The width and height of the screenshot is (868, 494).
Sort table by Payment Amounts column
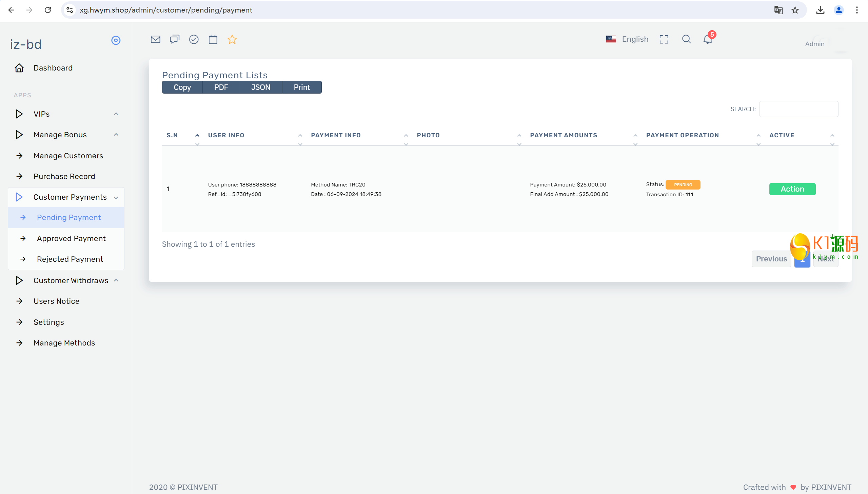coord(564,135)
